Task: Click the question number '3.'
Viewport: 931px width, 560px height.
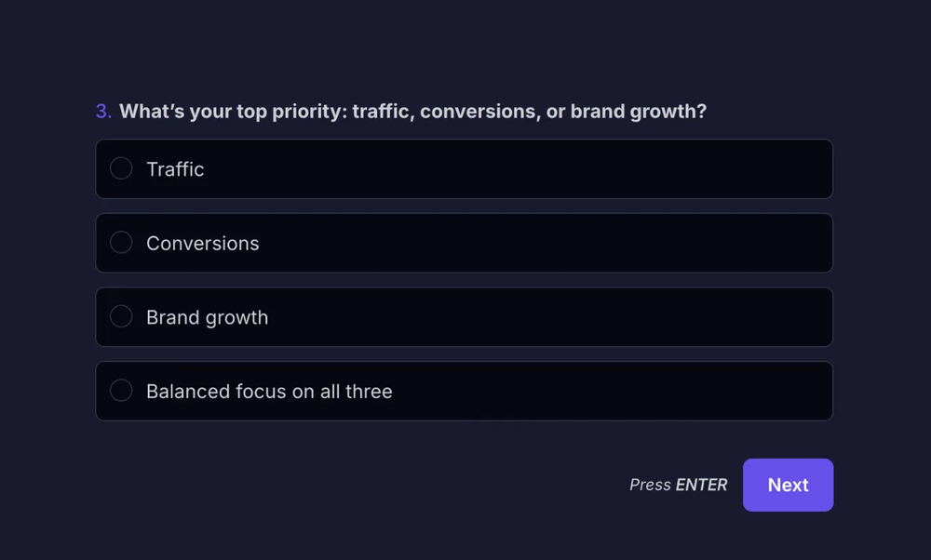Action: (102, 111)
